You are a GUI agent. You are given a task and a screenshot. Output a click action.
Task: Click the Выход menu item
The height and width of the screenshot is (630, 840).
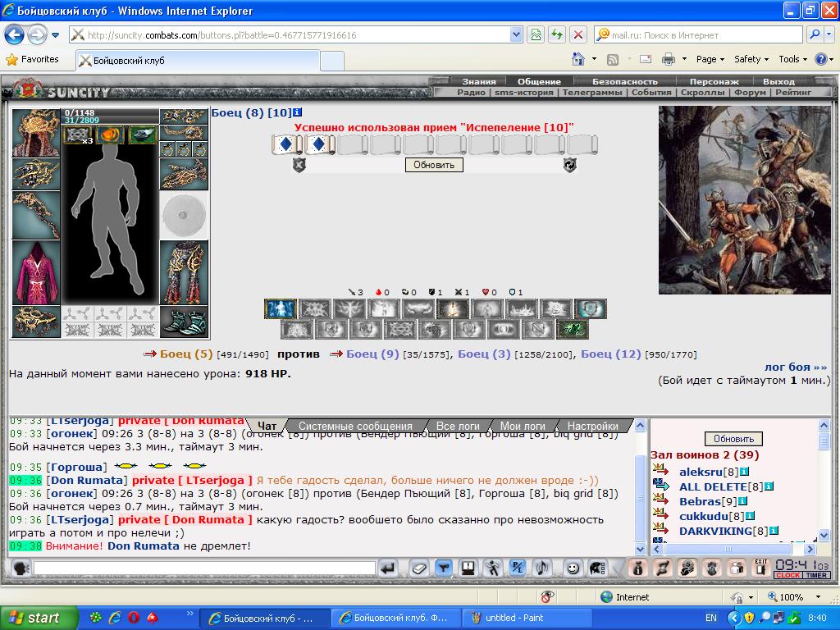click(778, 81)
